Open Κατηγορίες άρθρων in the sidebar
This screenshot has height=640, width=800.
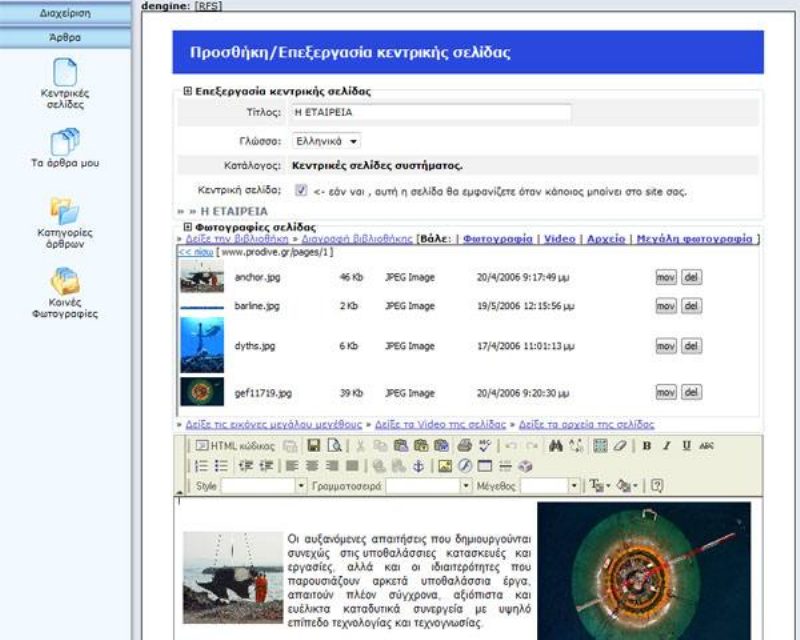coord(65,223)
